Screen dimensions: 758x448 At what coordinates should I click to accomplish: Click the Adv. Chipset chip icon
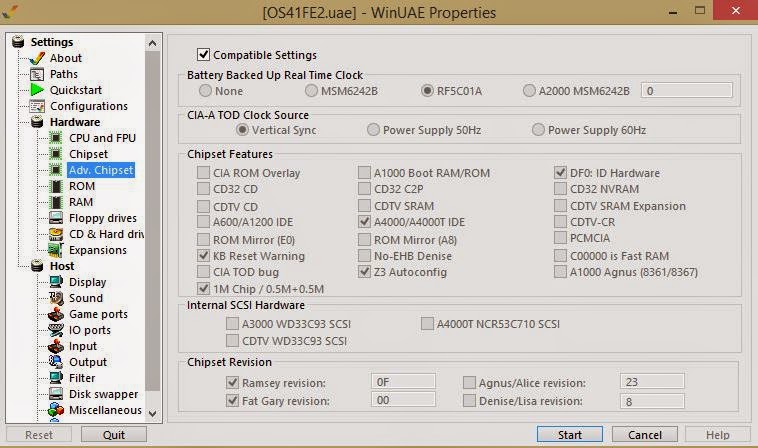pyautogui.click(x=56, y=170)
